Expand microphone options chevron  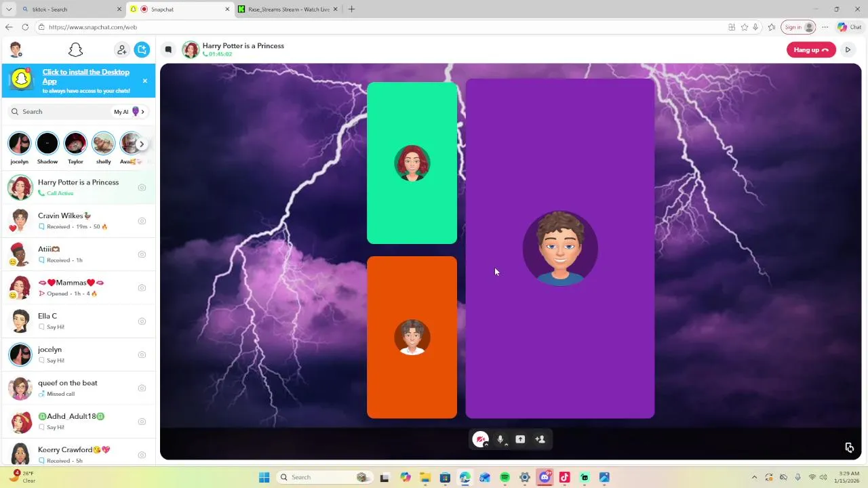pos(507,445)
